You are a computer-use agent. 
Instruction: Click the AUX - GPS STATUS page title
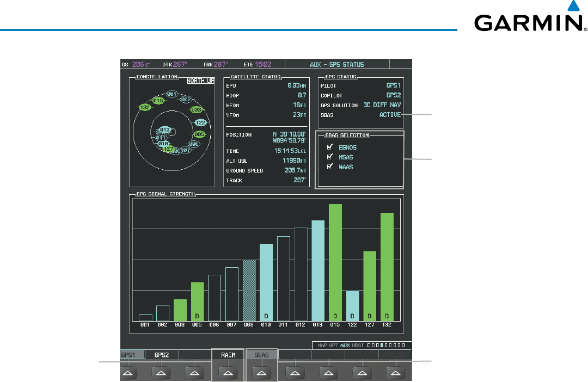(337, 64)
